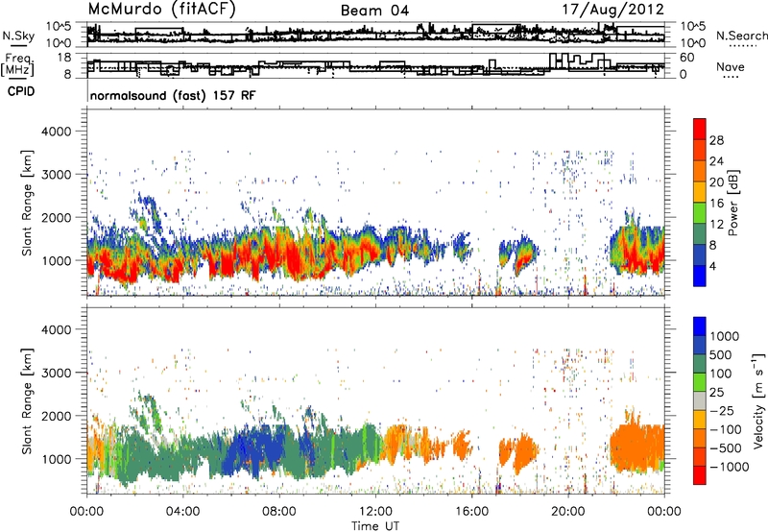Click the '16:00' time tick label

click(471, 512)
